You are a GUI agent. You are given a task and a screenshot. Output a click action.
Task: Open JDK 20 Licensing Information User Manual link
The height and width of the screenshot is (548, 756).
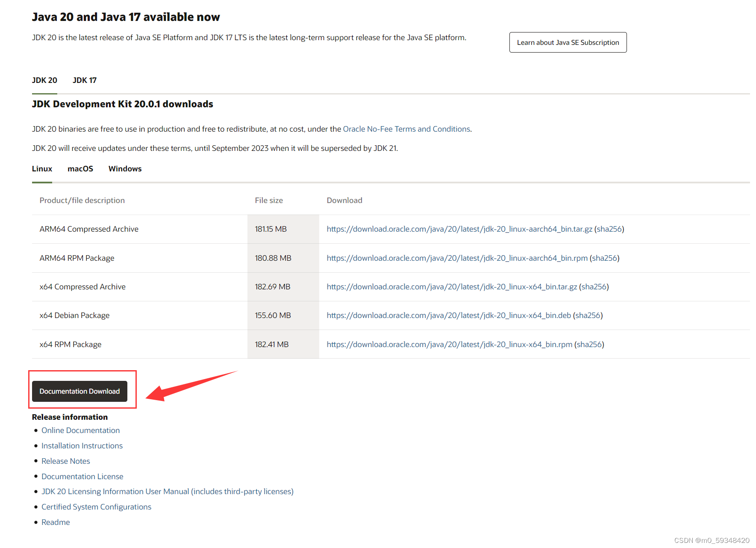(168, 492)
